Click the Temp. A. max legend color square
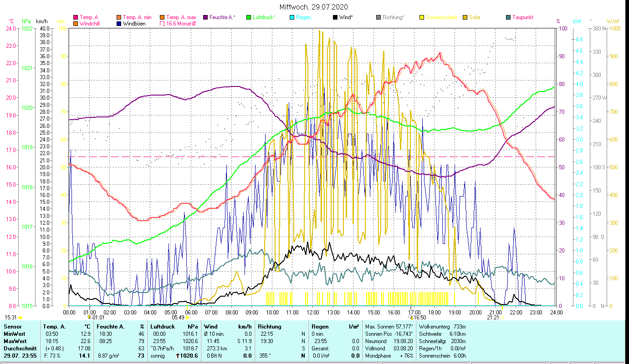 pyautogui.click(x=162, y=17)
